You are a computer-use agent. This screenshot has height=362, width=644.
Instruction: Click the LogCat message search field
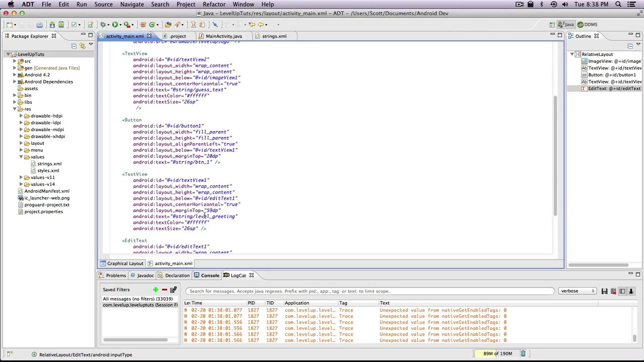[x=370, y=291]
